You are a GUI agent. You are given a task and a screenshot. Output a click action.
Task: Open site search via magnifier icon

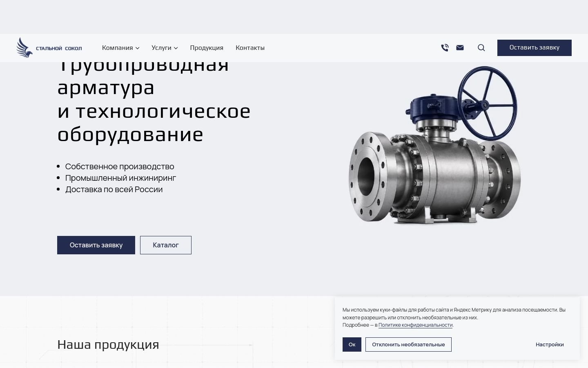pos(481,48)
